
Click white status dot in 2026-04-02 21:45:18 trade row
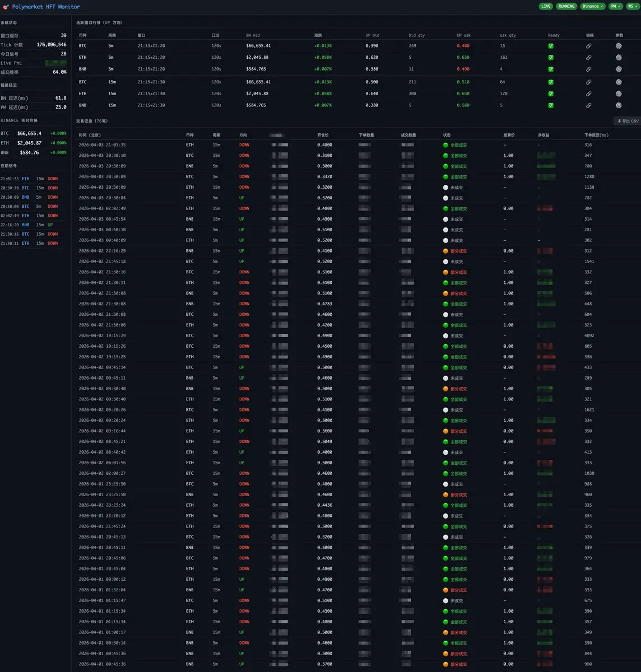pos(446,262)
